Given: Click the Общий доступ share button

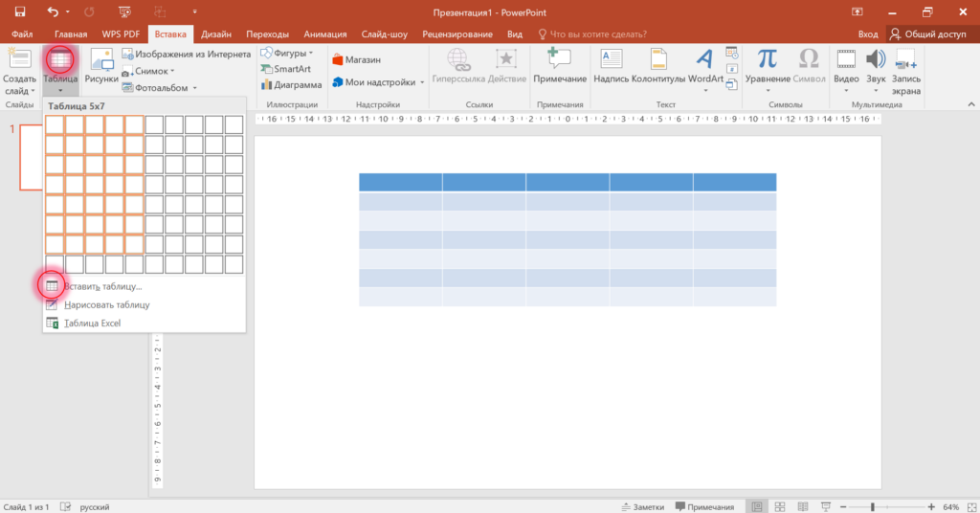Looking at the screenshot, I should [928, 34].
